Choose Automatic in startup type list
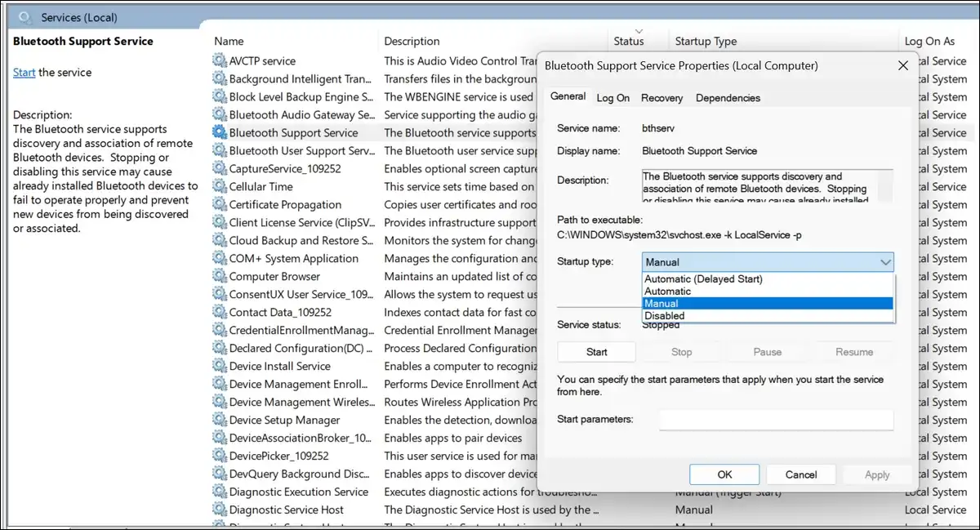980x530 pixels. click(768, 291)
